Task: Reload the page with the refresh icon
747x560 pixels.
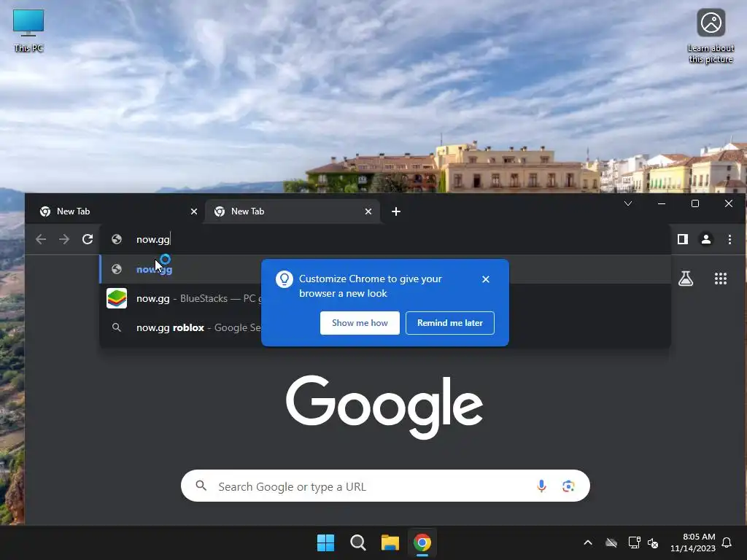Action: (88, 239)
